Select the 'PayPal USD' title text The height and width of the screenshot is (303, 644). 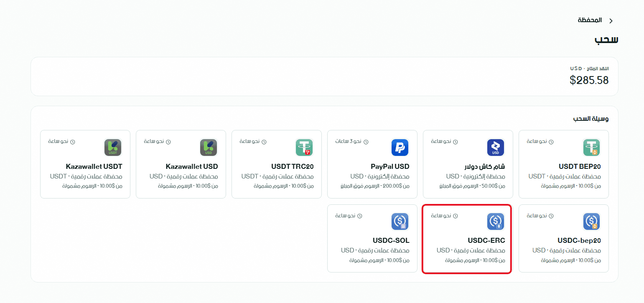pos(390,167)
